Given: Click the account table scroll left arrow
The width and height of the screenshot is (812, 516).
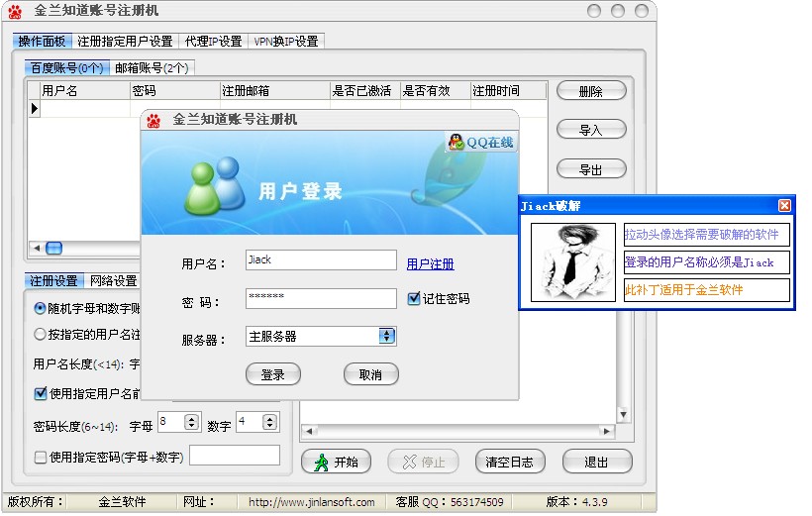Looking at the screenshot, I should pyautogui.click(x=37, y=249).
